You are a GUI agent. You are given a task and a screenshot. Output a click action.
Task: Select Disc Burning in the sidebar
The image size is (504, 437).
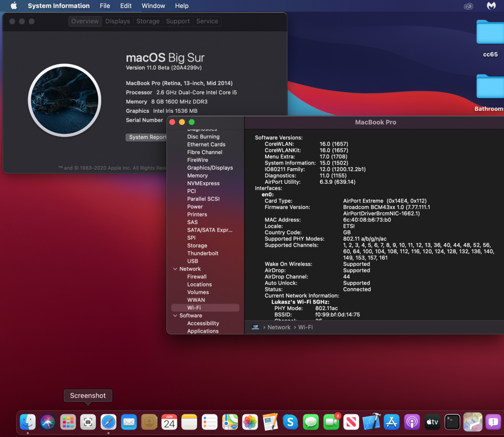204,137
